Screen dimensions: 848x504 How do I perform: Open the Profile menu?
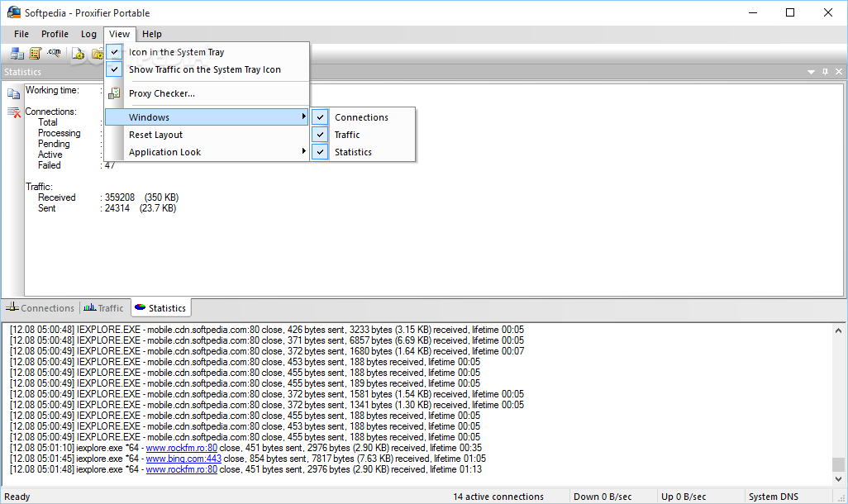(55, 34)
